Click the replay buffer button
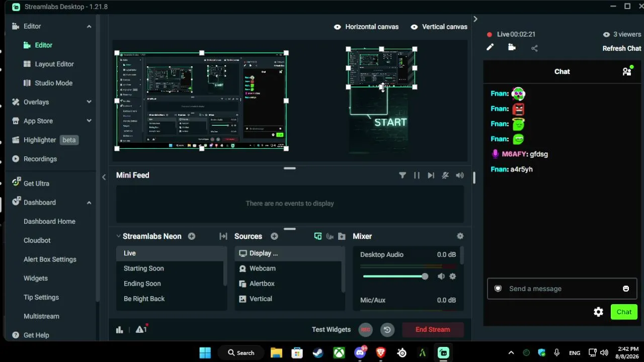Screen dimensions: 644x362 (x=387, y=330)
